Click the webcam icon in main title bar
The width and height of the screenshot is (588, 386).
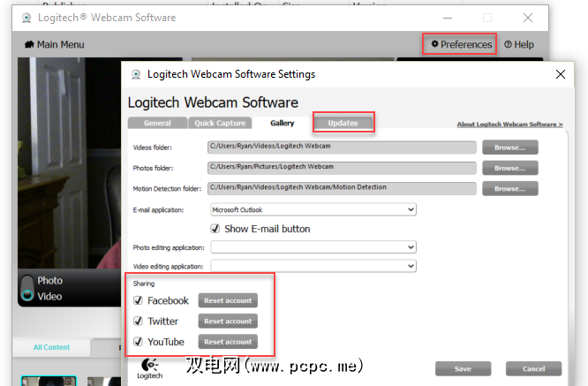tap(26, 18)
